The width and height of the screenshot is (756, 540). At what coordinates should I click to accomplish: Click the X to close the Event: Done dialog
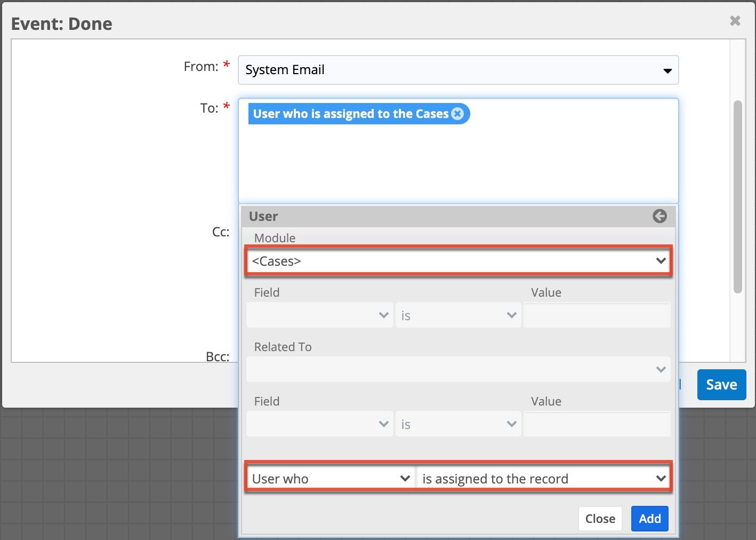click(735, 21)
